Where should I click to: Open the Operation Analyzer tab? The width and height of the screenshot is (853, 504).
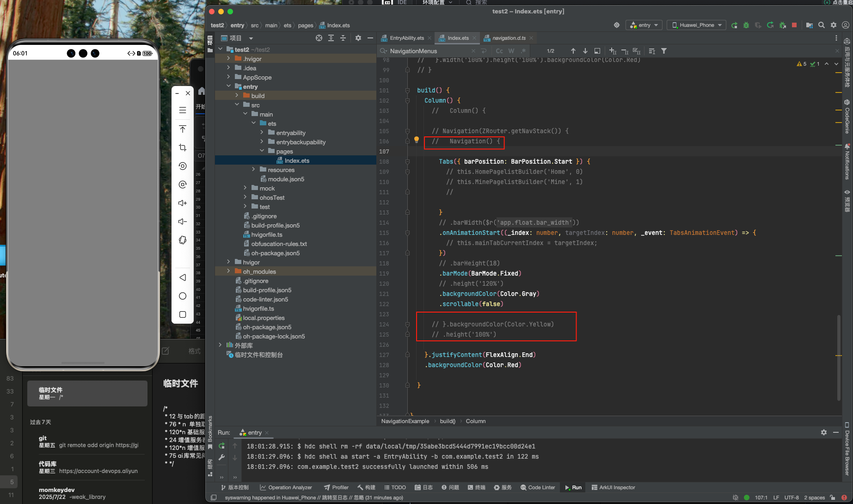(x=286, y=487)
